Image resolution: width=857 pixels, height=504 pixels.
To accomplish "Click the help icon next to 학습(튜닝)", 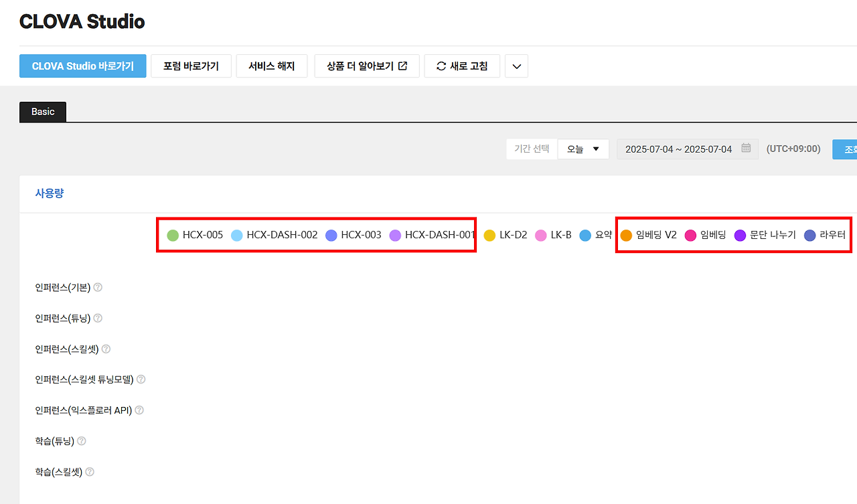I will [82, 441].
